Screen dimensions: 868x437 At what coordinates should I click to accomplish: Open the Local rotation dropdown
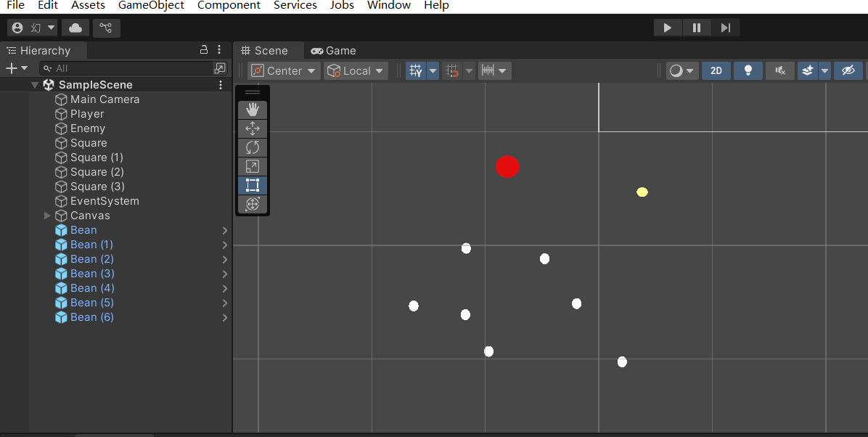pyautogui.click(x=356, y=70)
